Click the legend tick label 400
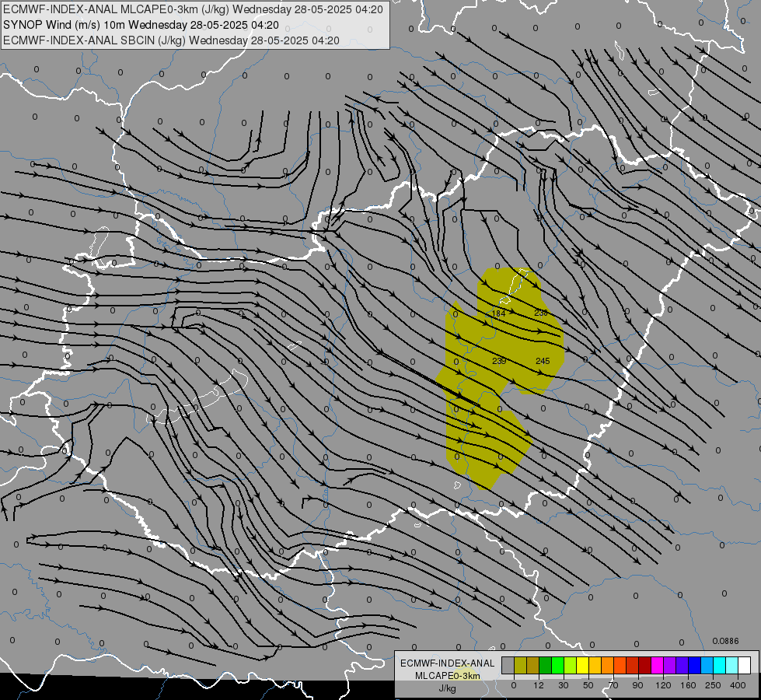This screenshot has height=700, width=761. coord(738,685)
